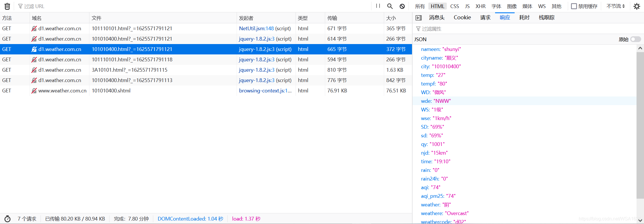Click insecure icon on 614-byte request row

pyautogui.click(x=34, y=39)
